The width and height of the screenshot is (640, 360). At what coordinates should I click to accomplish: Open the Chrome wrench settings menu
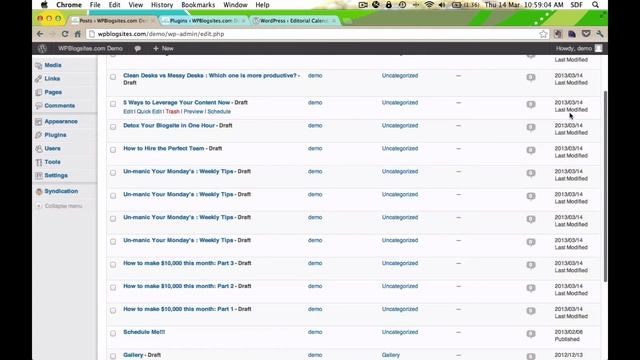(600, 34)
